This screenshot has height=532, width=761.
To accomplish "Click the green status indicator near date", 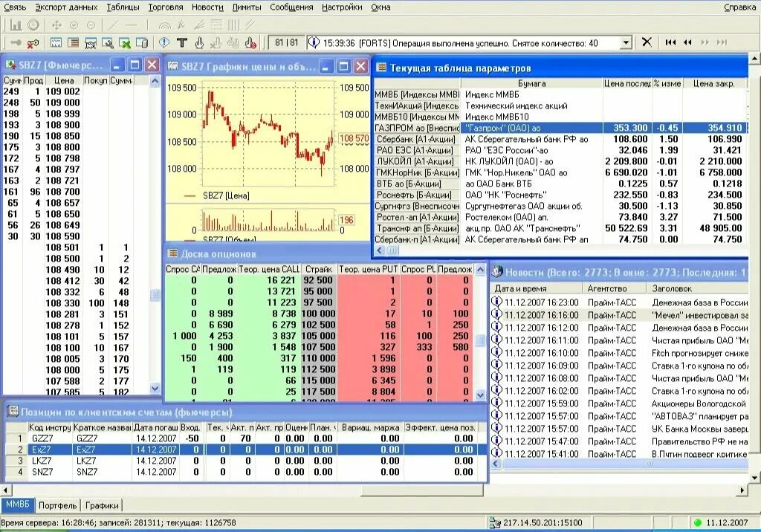I will click(698, 523).
